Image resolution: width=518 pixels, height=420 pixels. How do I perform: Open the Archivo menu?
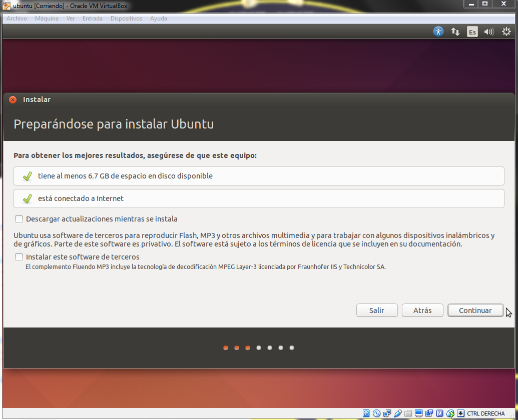[17, 18]
